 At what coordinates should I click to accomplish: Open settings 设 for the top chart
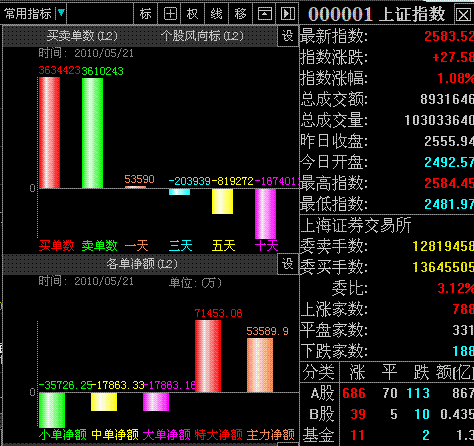[288, 36]
